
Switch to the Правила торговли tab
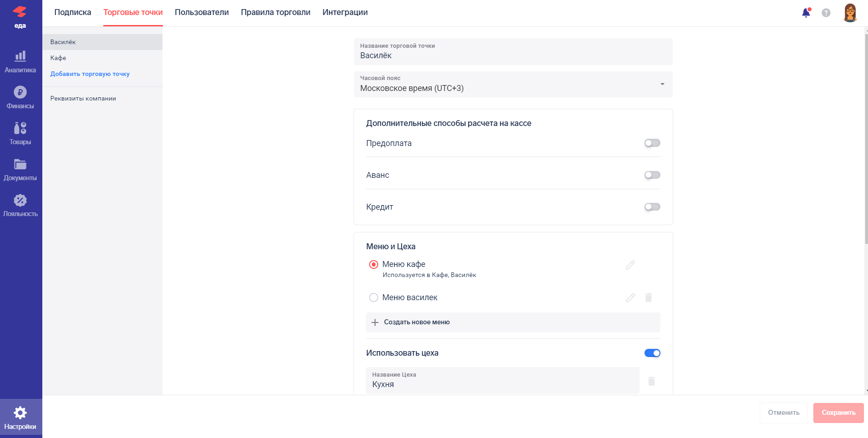click(x=276, y=12)
